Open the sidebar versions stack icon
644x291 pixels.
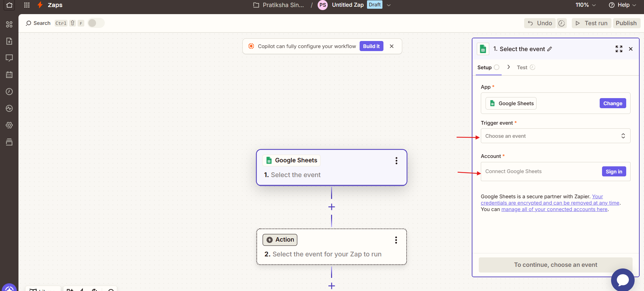pos(9,142)
